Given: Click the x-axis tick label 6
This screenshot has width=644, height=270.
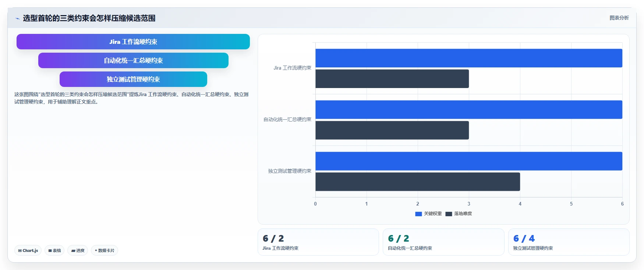Looking at the screenshot, I should point(622,204).
